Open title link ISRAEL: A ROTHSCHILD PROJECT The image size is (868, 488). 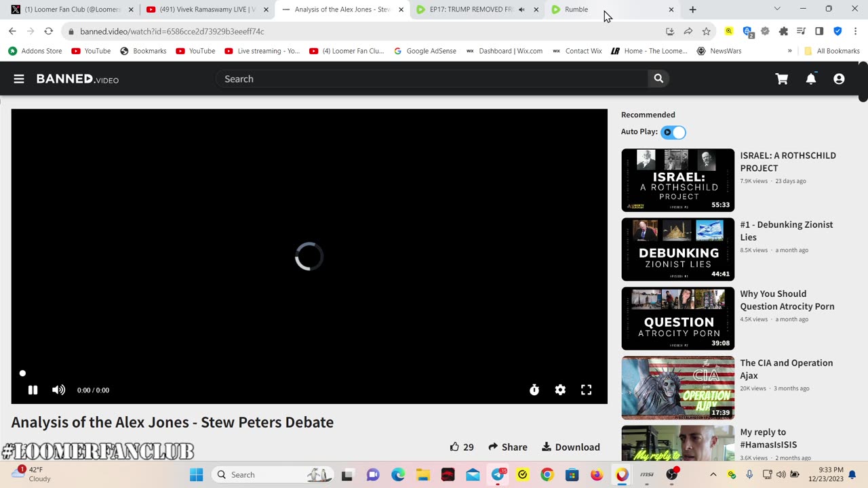(x=788, y=162)
